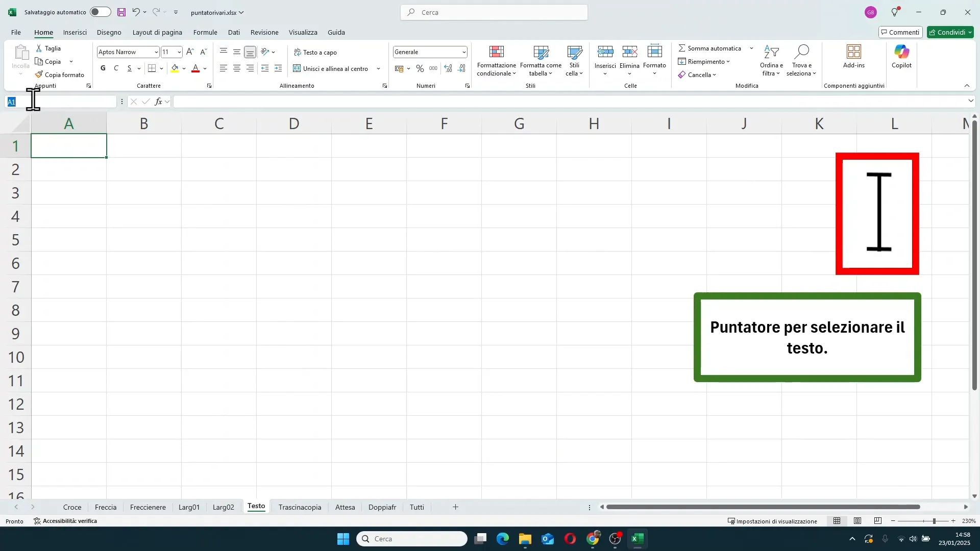The image size is (980, 551).
Task: Open the Formule ribbon tab
Action: [205, 32]
